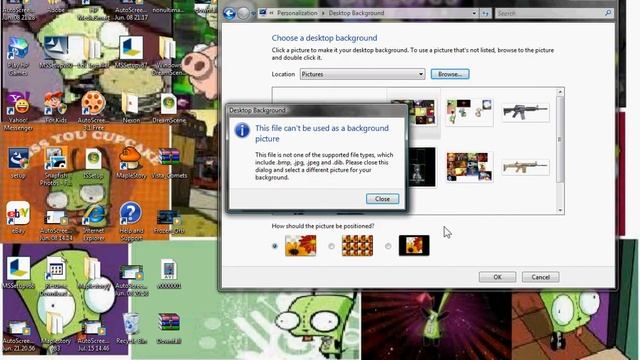
Task: Open the recent pages arrow beside Forward
Action: (x=253, y=13)
